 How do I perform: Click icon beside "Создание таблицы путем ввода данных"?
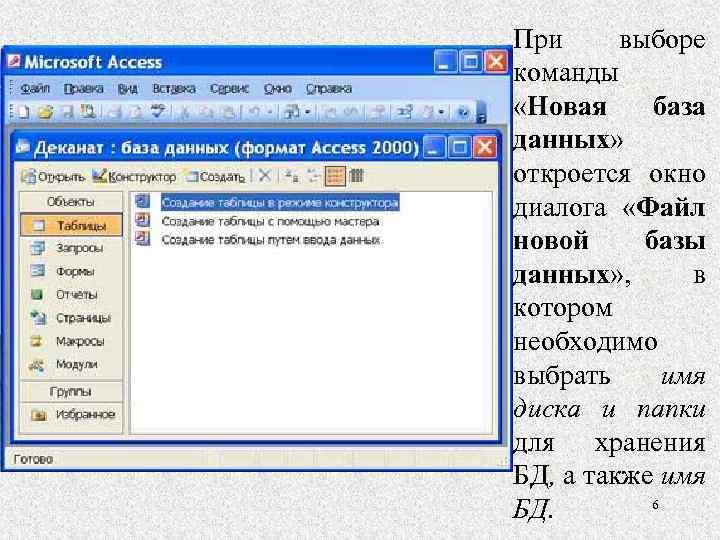pyautogui.click(x=143, y=239)
